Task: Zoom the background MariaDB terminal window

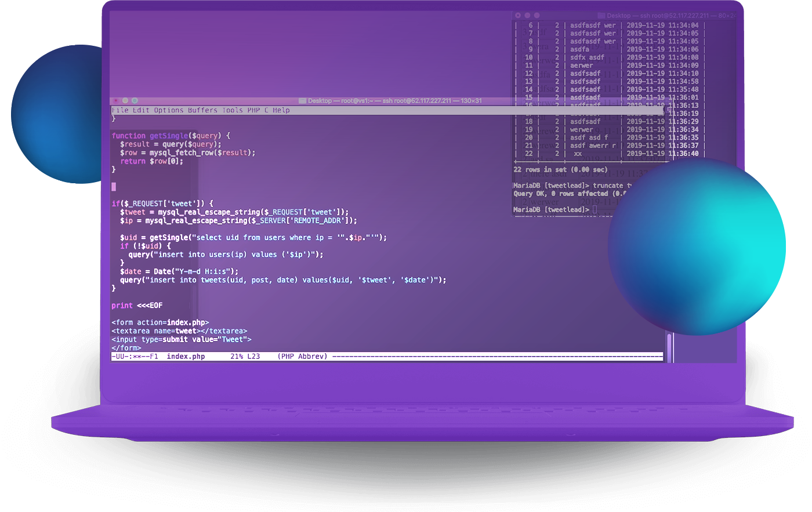Action: (536, 15)
